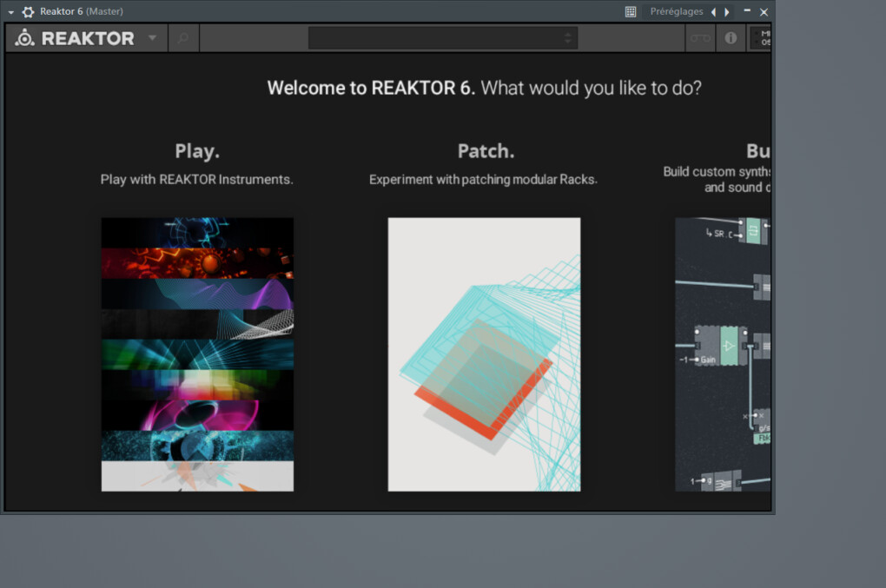Click the REAKTOR logo in the toolbar

75,38
